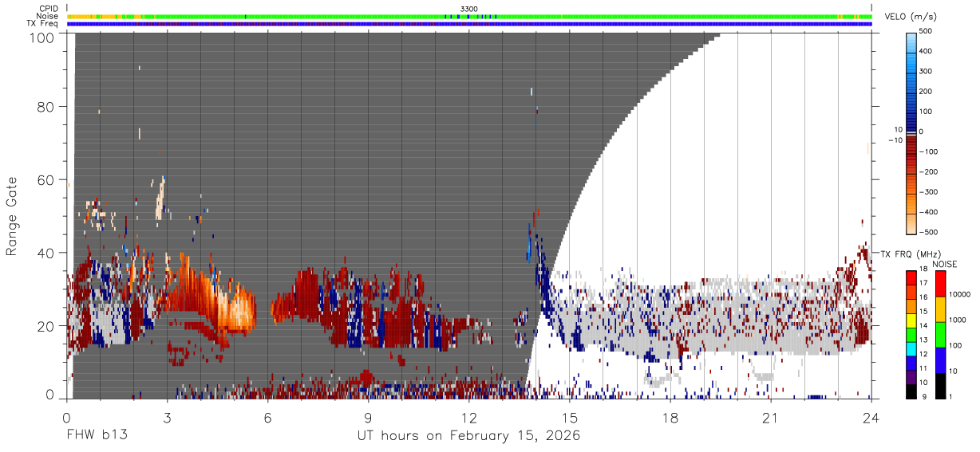Click the Range Gate axis title
Screen dimensions: 980x452
(11, 217)
